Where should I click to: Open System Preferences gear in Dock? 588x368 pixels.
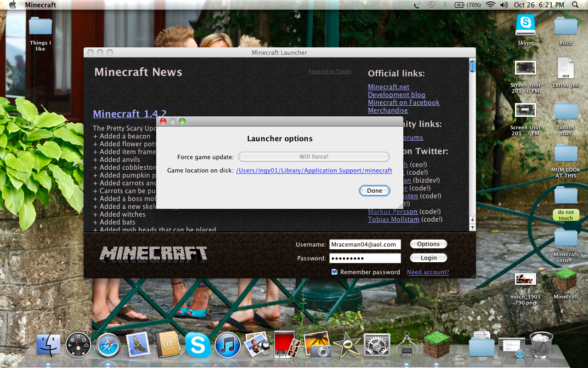(377, 345)
